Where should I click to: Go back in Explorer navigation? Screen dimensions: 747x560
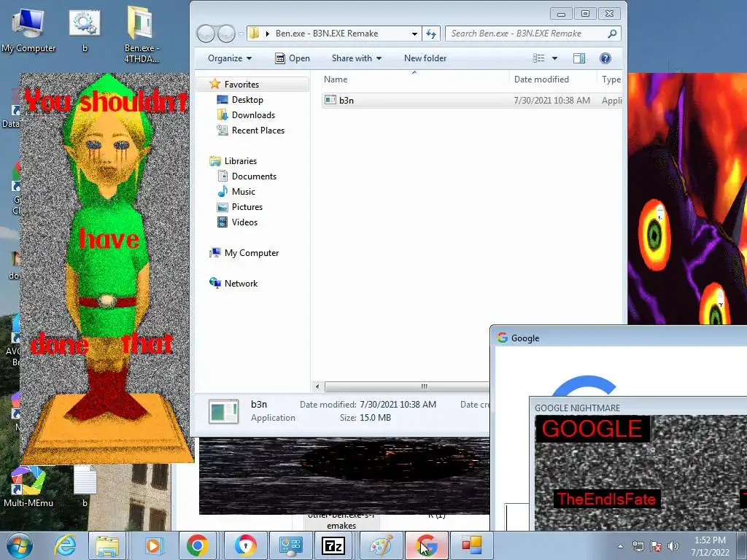(206, 34)
